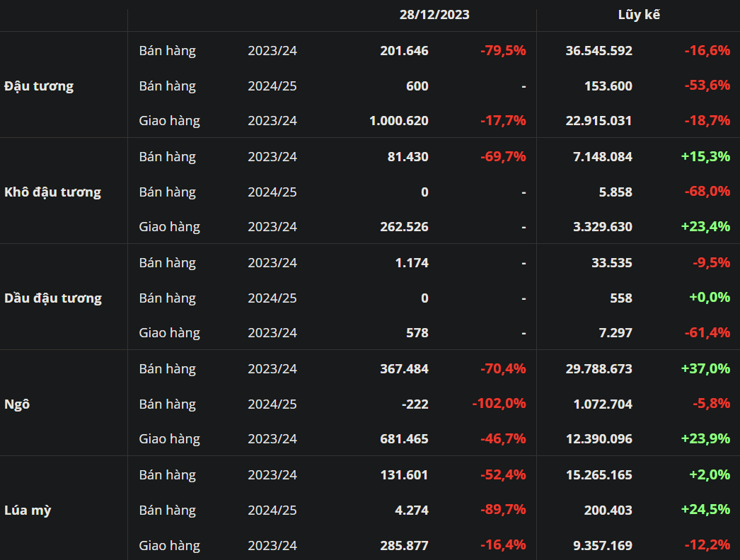Select the 1.000.620 delivery value
Image resolution: width=740 pixels, height=560 pixels.
(398, 121)
